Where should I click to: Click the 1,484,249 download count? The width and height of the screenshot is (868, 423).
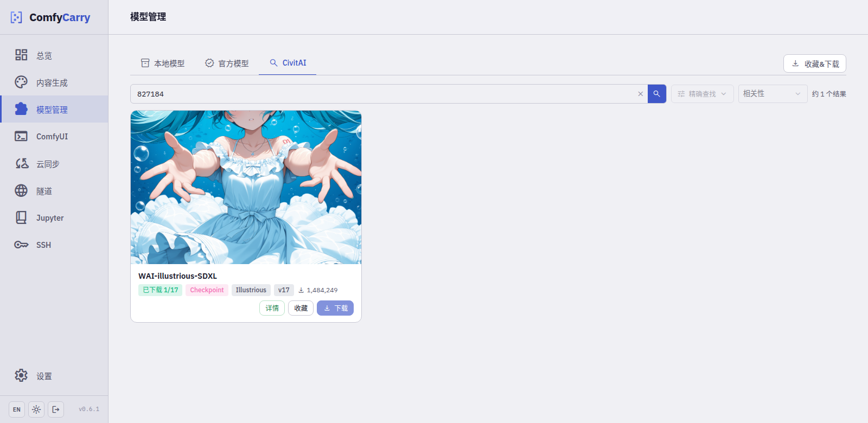(x=318, y=290)
